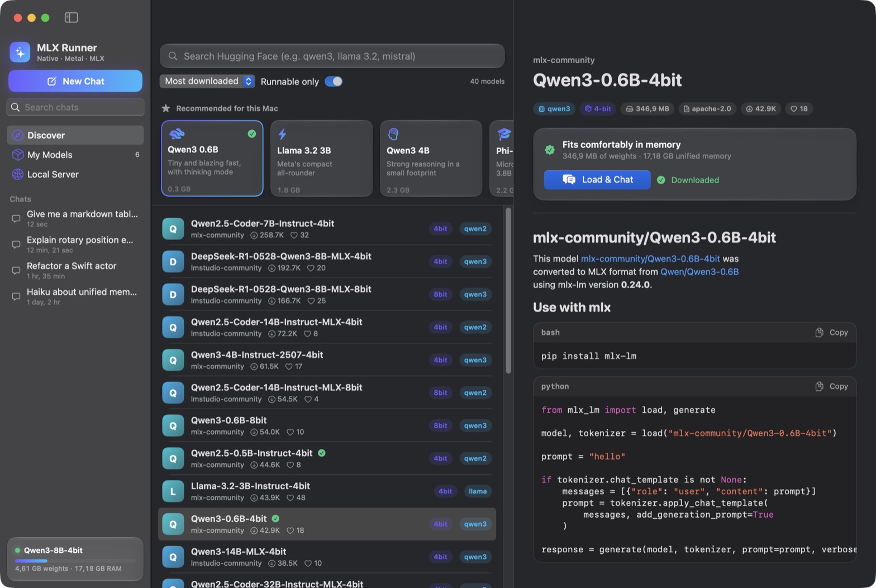Image resolution: width=876 pixels, height=588 pixels.
Task: Select the Qwen3-0.6B-8bit model row
Action: (327, 426)
